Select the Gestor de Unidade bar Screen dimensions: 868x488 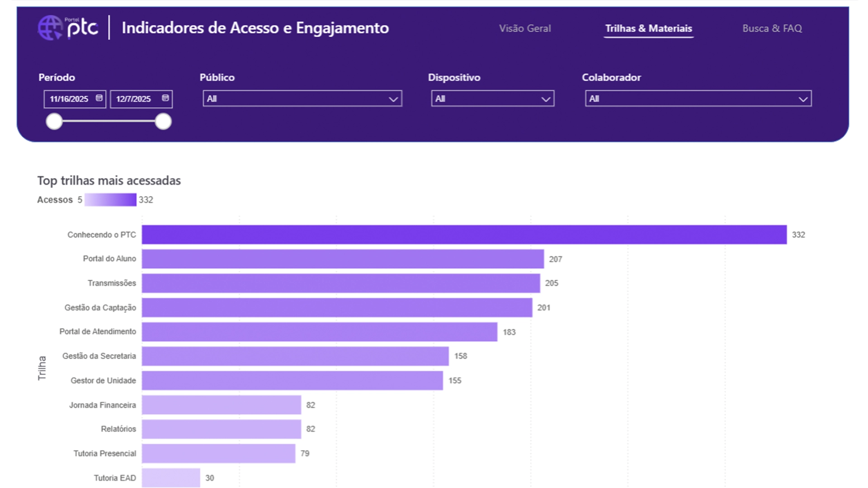(x=292, y=380)
